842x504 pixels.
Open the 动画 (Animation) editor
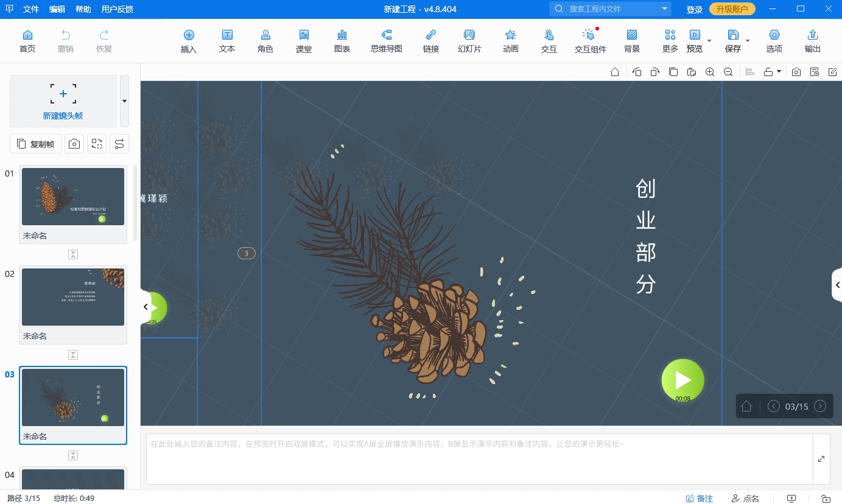tap(511, 41)
